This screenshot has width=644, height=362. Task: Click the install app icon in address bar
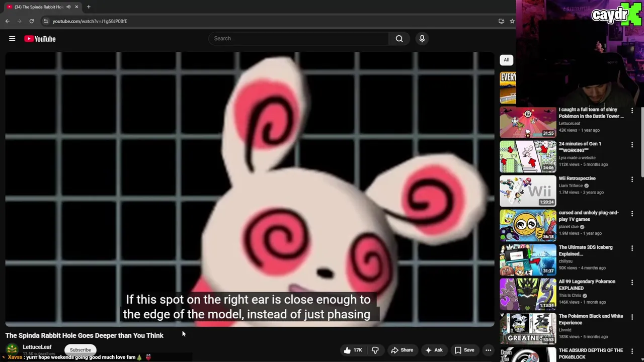click(501, 21)
